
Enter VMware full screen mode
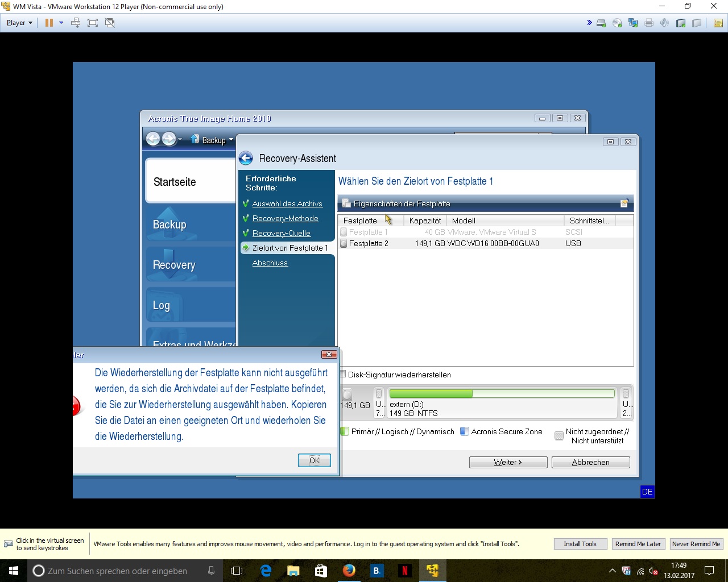click(x=93, y=23)
